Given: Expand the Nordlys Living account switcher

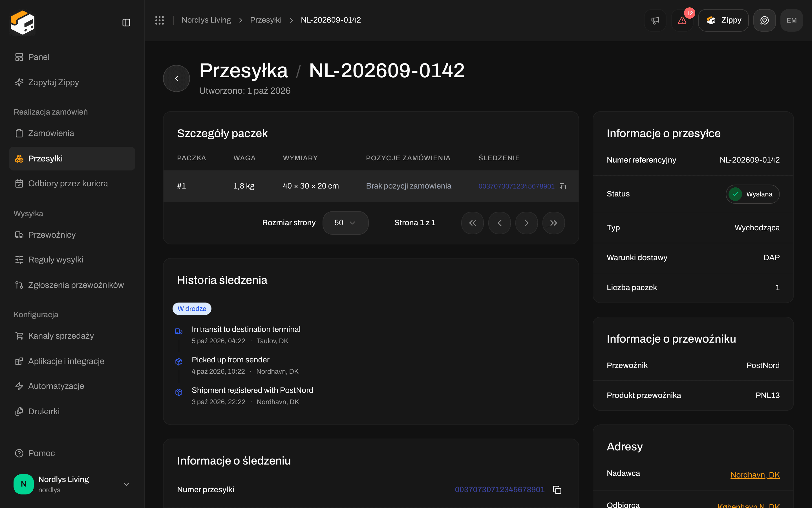Looking at the screenshot, I should [x=72, y=484].
